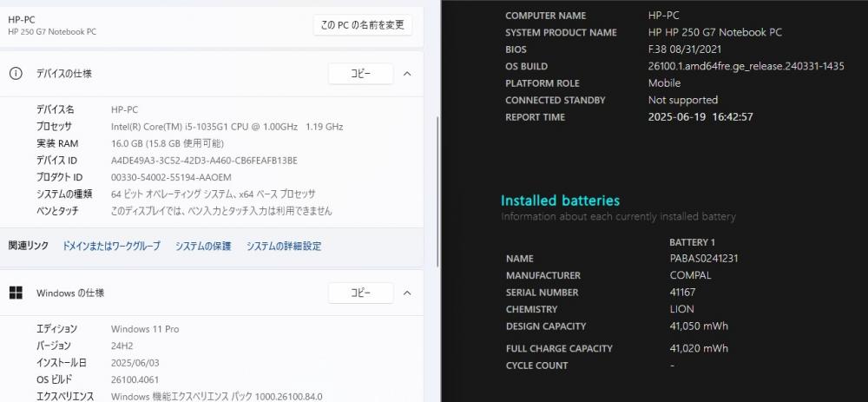Image resolution: width=868 pixels, height=402 pixels.
Task: Select COMPUTER NAME value HP-PC in battery report
Action: [664, 16]
